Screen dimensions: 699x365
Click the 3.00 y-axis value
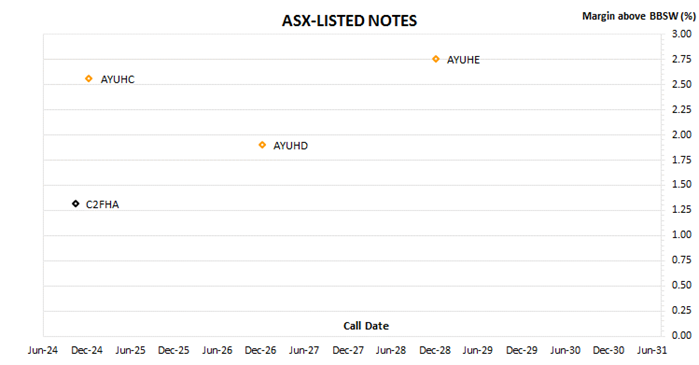pyautogui.click(x=682, y=34)
